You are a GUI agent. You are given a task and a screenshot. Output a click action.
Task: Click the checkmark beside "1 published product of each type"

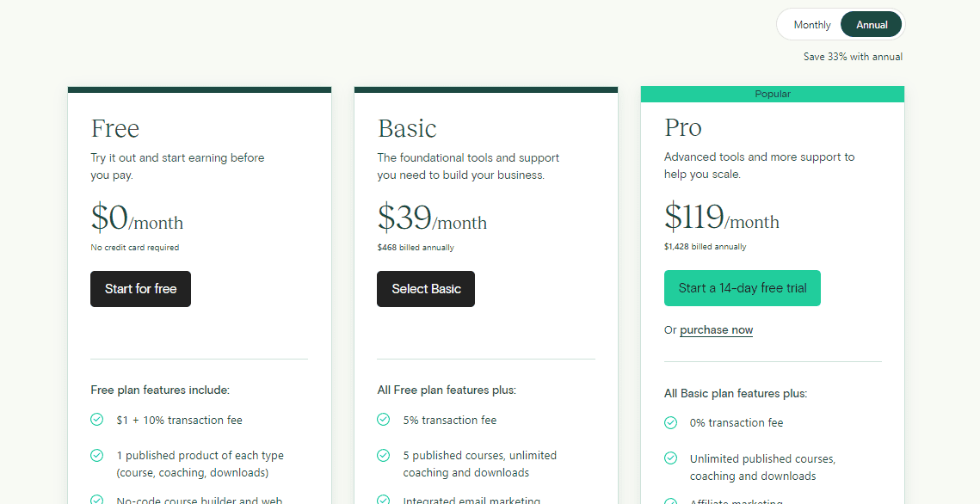pos(96,455)
